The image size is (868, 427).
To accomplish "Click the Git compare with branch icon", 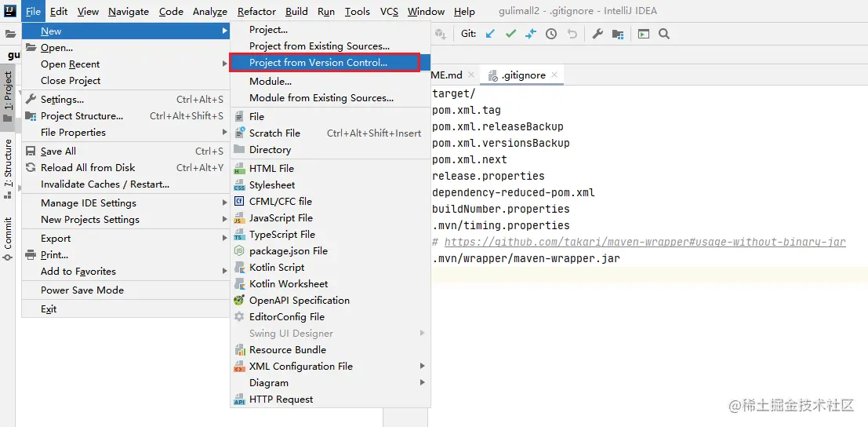I will point(530,35).
